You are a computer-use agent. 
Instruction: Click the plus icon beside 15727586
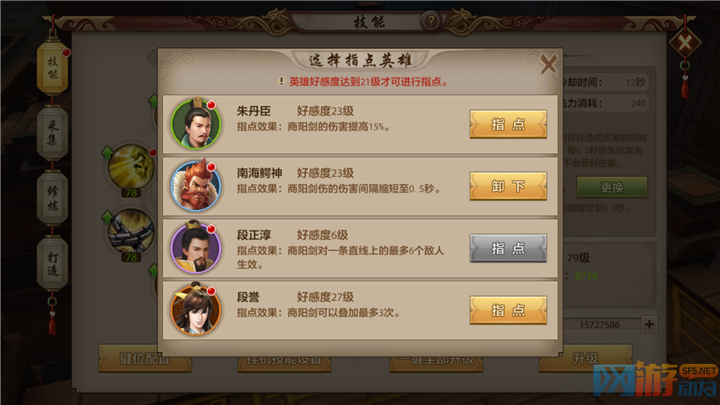tap(649, 324)
